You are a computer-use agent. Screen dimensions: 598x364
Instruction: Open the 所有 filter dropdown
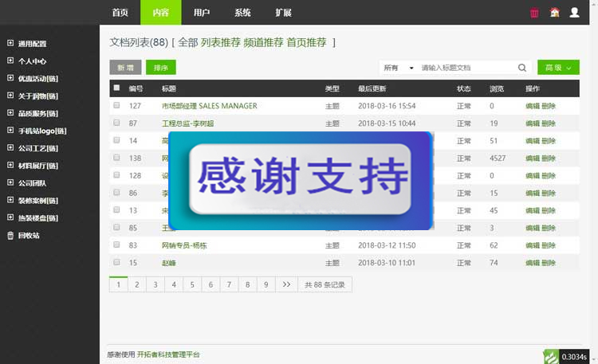[398, 68]
